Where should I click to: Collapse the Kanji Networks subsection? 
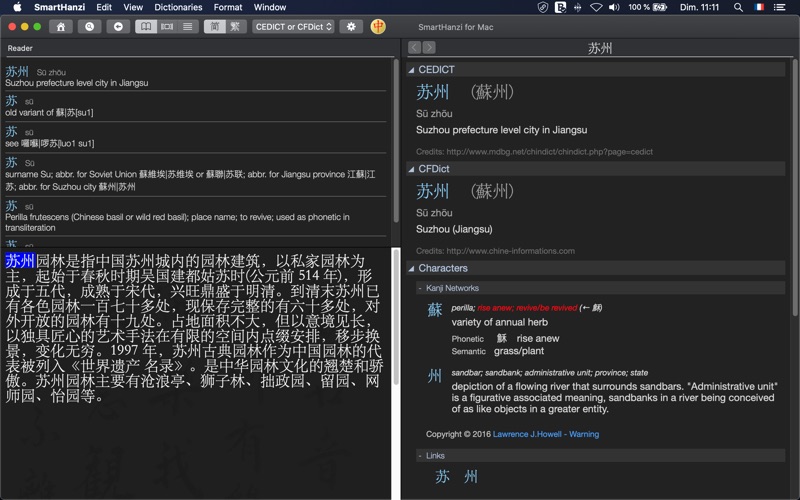(420, 288)
